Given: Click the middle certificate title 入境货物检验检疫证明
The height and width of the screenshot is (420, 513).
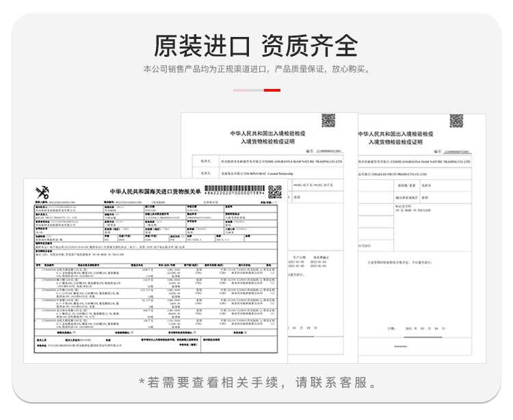Looking at the screenshot, I should tap(268, 142).
